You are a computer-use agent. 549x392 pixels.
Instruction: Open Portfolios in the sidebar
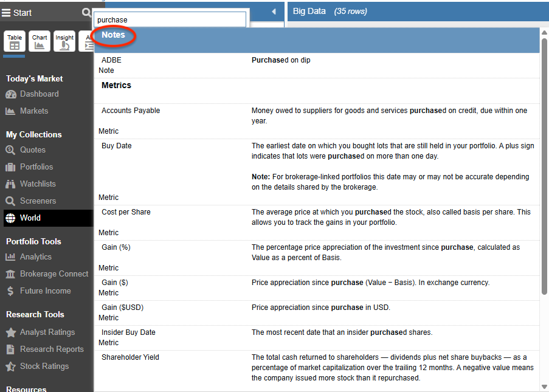pos(36,167)
